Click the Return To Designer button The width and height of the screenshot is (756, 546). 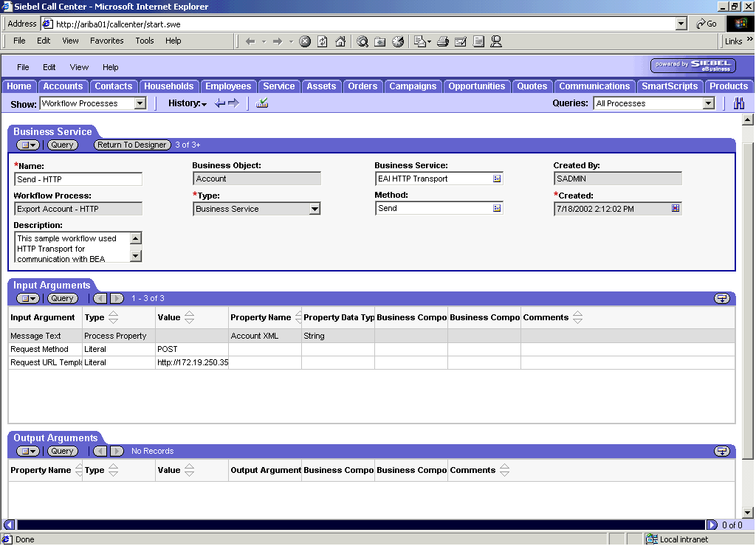(x=132, y=145)
